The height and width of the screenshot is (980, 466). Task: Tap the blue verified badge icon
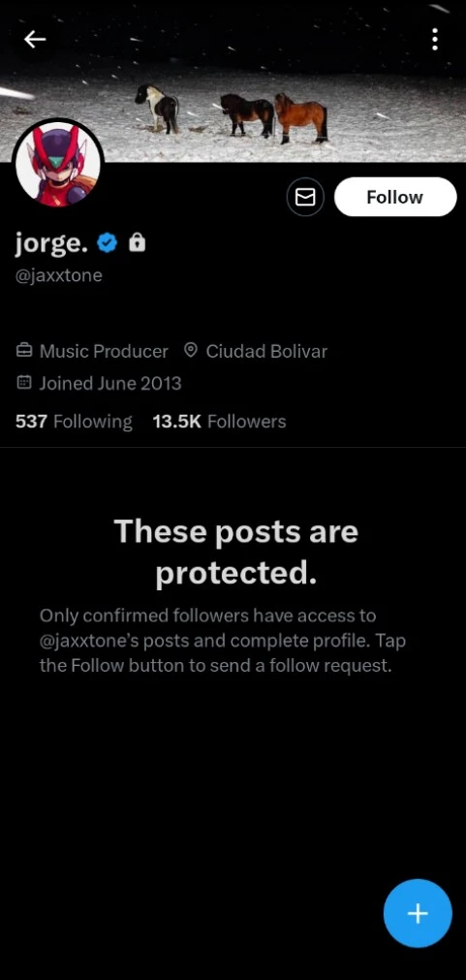[x=109, y=243]
